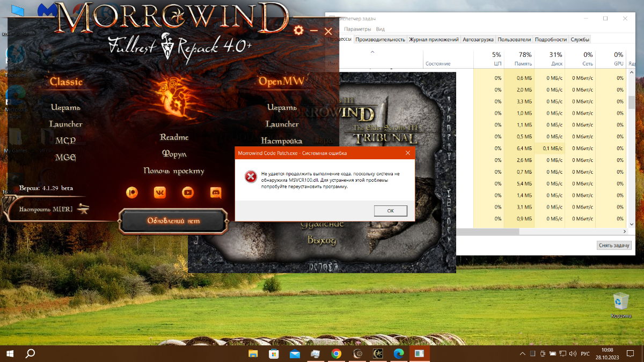
Task: Open the YouTube channel icon
Action: click(188, 192)
